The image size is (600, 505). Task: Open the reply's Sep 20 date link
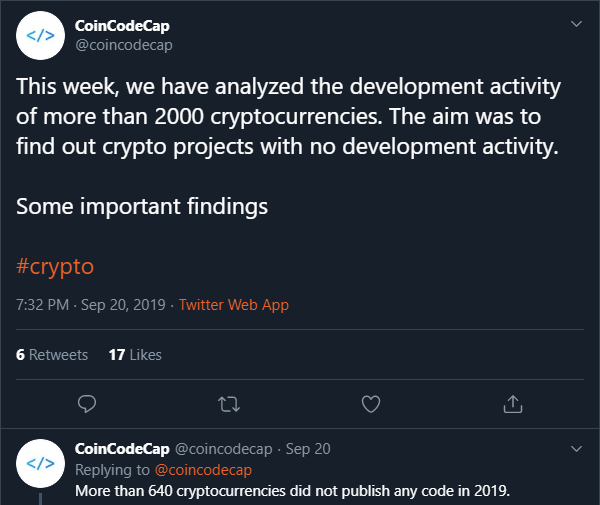point(308,449)
